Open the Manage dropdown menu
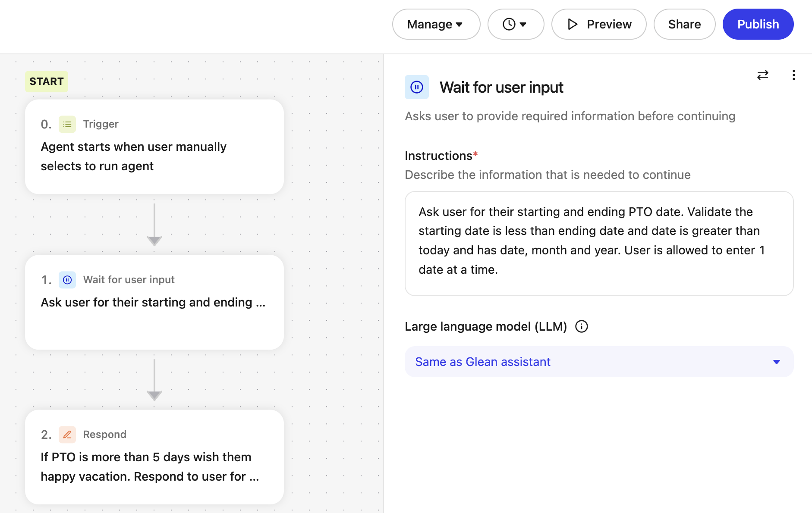 (x=436, y=25)
